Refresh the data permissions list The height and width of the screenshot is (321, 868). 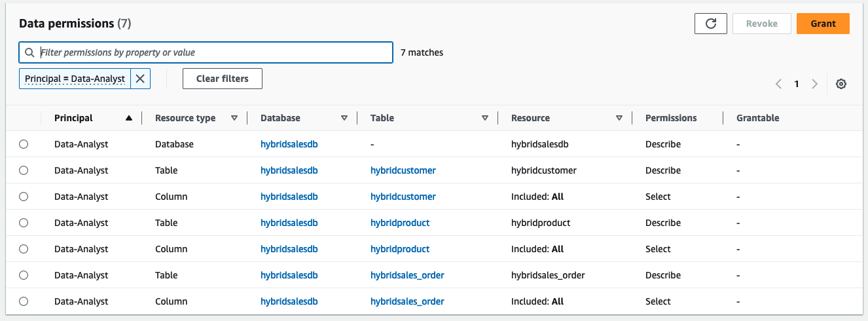pos(711,24)
